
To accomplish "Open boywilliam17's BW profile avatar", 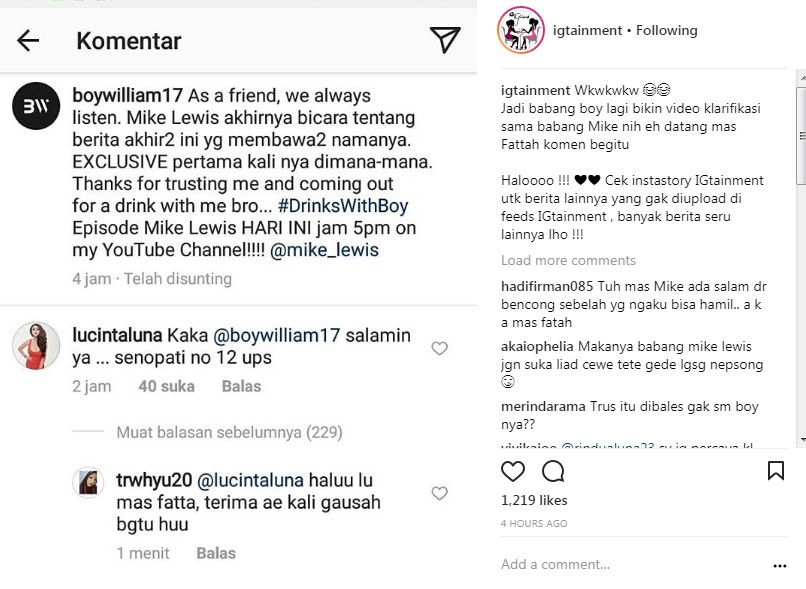I will point(36,106).
